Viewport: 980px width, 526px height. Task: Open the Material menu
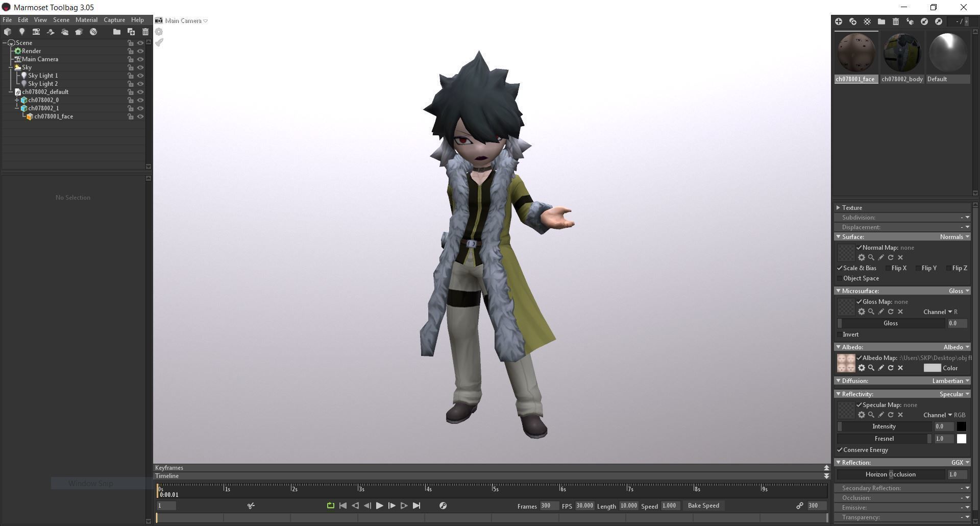click(86, 20)
